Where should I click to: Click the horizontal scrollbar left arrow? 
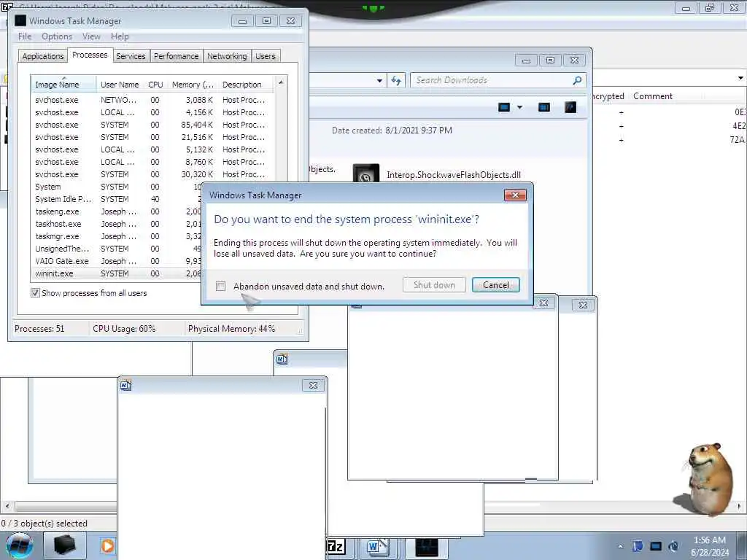click(7, 506)
